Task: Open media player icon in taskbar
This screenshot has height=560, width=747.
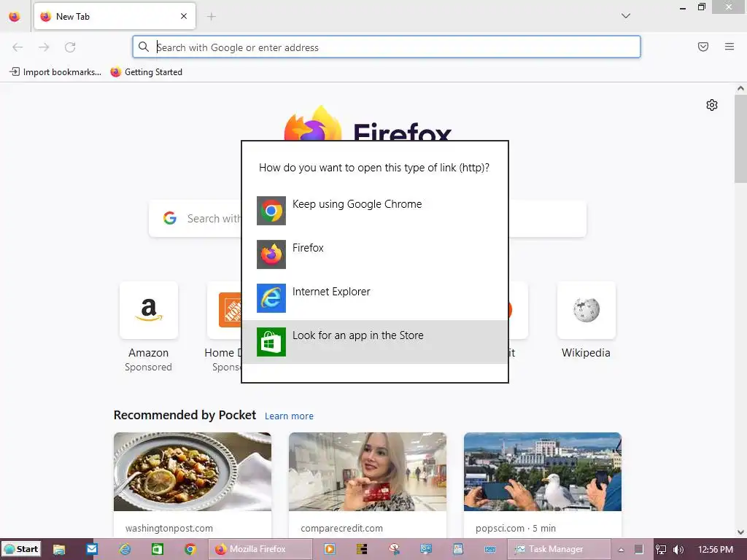Action: 329,549
